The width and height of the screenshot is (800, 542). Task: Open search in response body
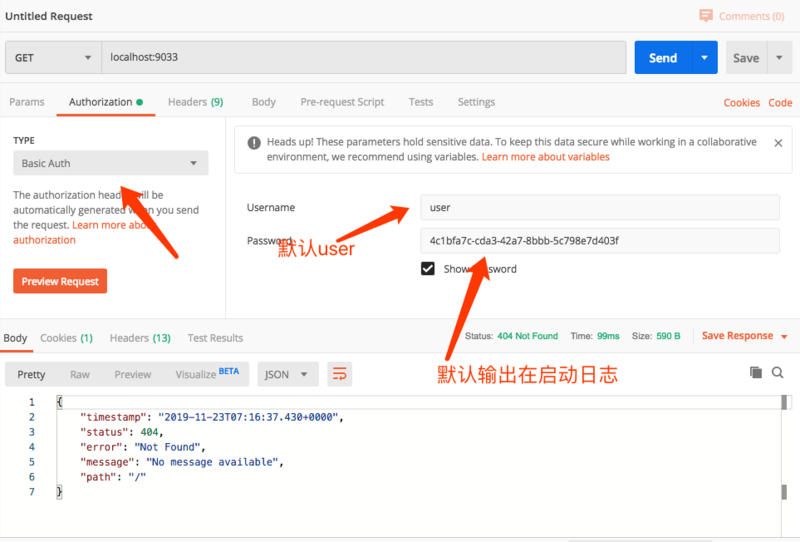click(778, 372)
